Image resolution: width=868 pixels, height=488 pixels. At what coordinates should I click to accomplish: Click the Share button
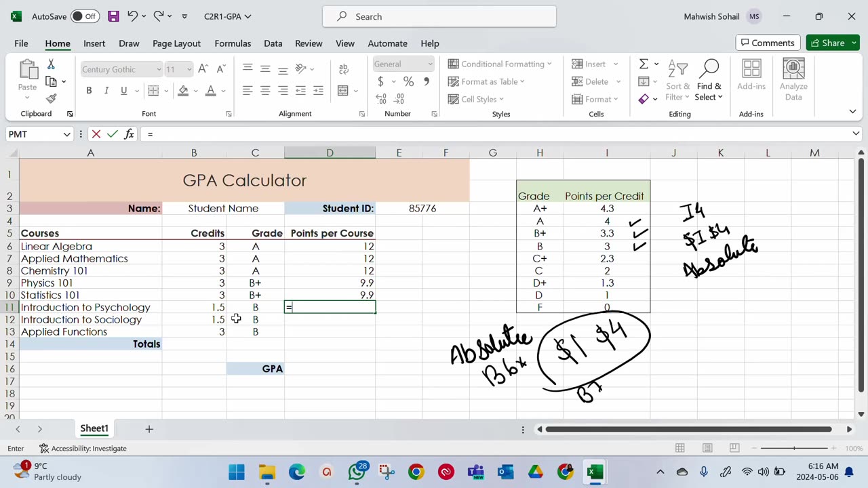click(832, 43)
